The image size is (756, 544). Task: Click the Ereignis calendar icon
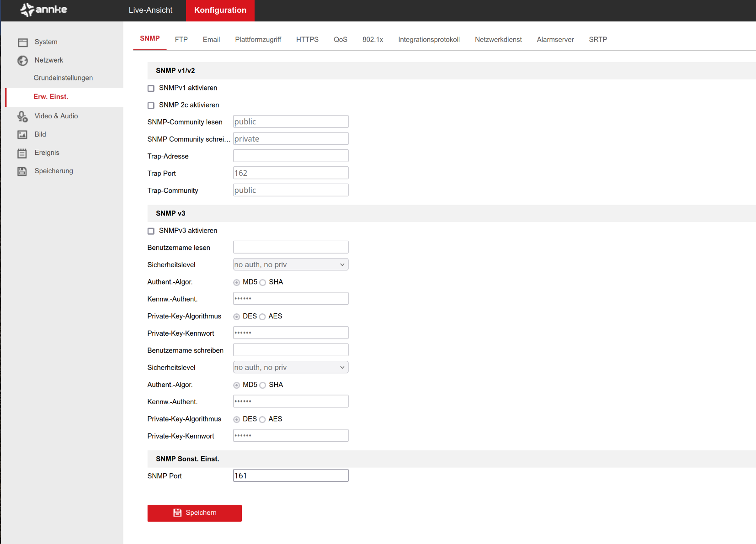[x=22, y=153]
